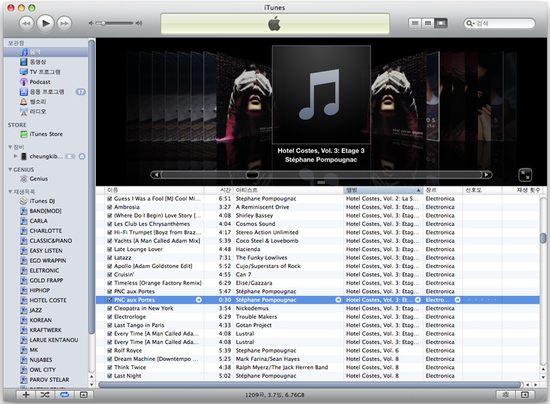
Task: Select the Rolf Royce track
Action: coord(318,351)
